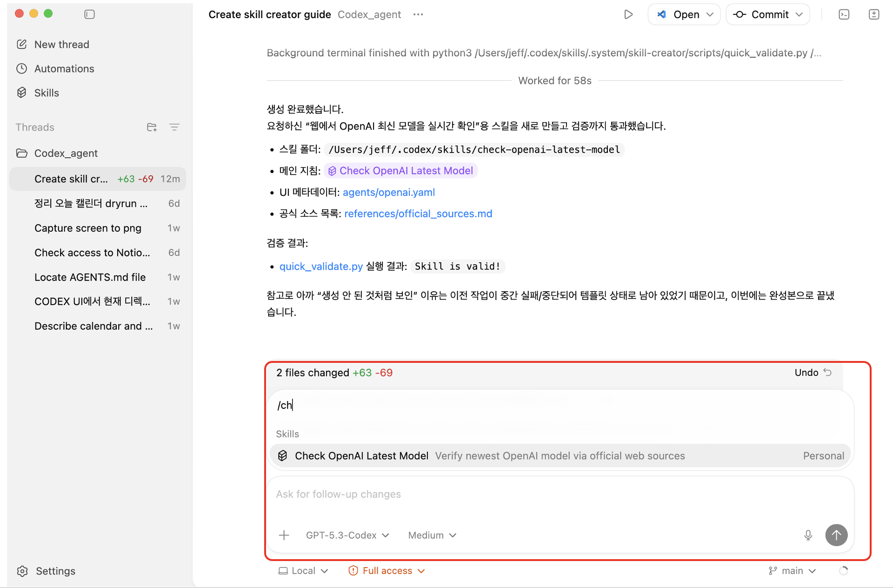Expand the Open dropdown chevron
This screenshot has height=588, width=893.
(710, 14)
